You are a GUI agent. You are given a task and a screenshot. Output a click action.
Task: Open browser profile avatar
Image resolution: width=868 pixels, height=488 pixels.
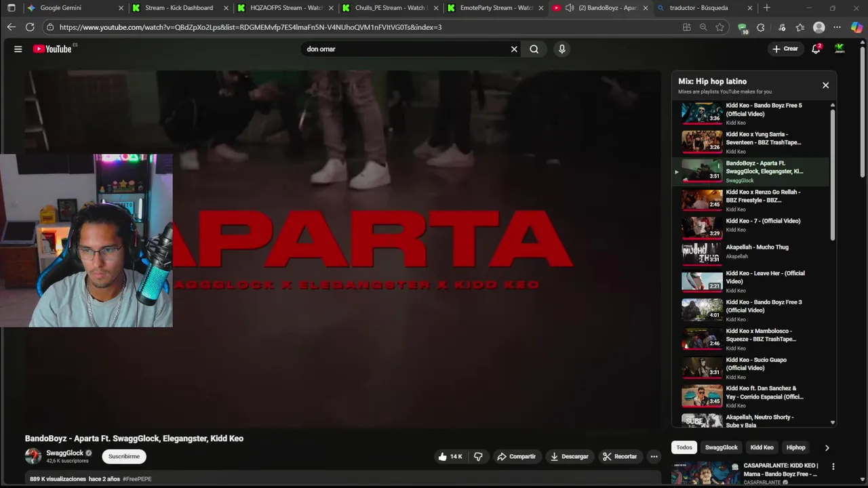pyautogui.click(x=819, y=27)
